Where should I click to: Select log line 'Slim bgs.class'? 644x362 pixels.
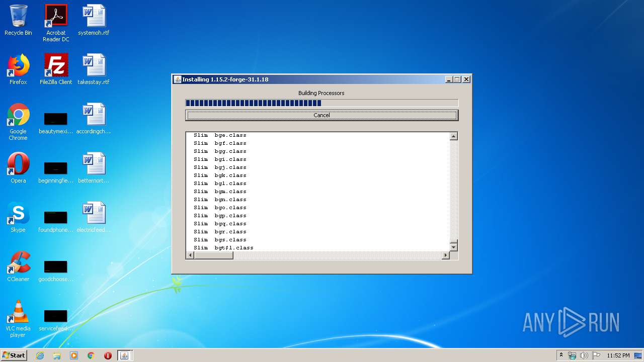pyautogui.click(x=220, y=240)
